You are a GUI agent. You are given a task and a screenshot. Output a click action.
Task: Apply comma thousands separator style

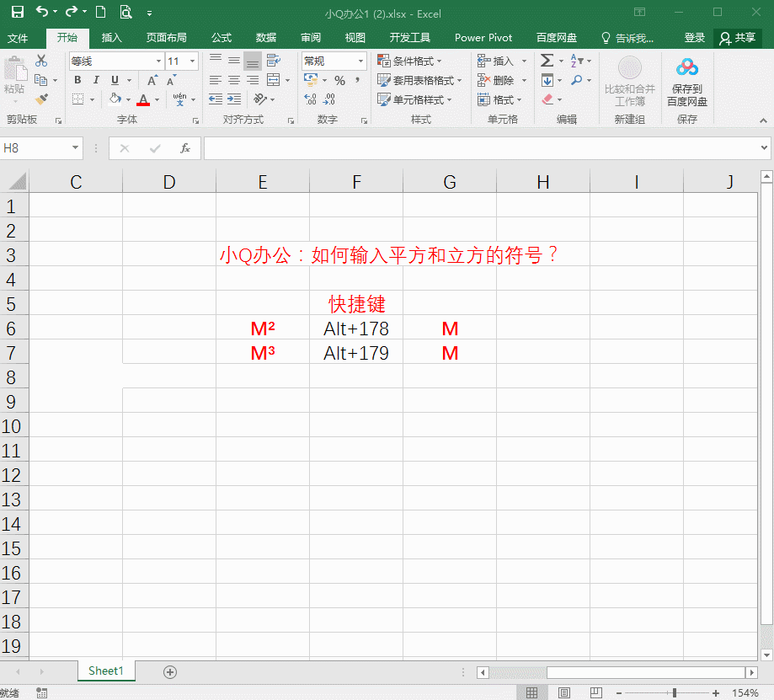point(357,81)
